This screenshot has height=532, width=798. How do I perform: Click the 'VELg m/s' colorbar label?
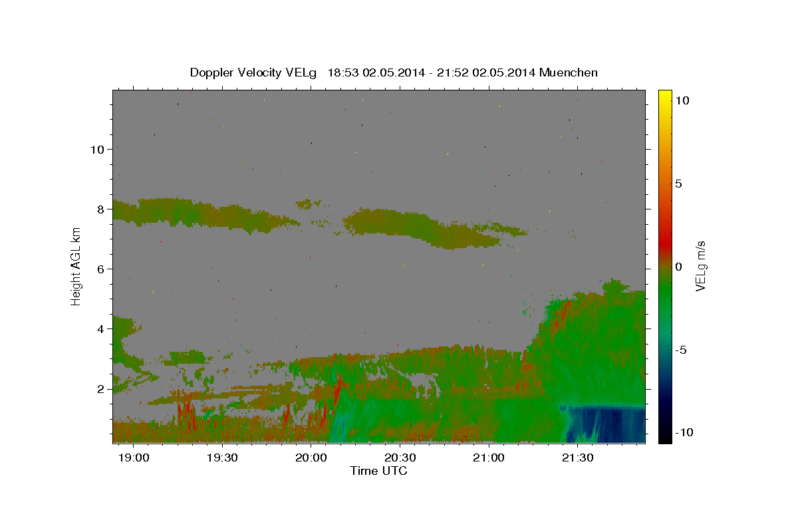click(x=701, y=266)
